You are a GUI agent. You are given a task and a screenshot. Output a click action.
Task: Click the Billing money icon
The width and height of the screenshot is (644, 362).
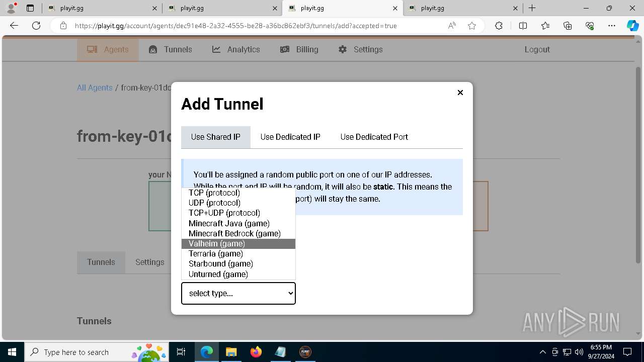coord(285,49)
